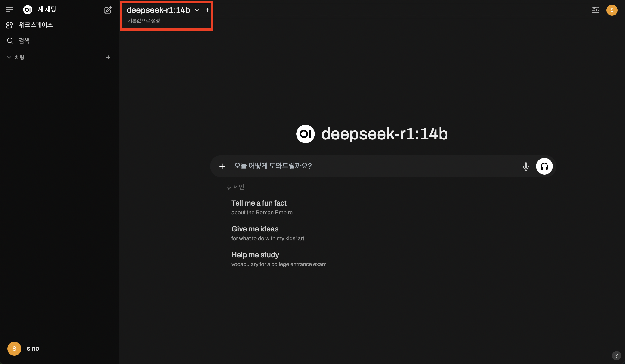Collapse the chats section chevron
The image size is (625, 364).
(x=9, y=57)
